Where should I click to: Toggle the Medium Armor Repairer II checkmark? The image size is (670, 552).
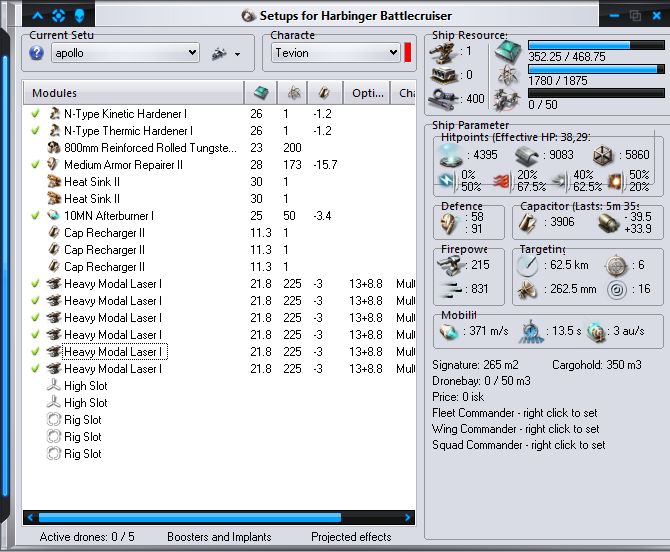tap(36, 164)
